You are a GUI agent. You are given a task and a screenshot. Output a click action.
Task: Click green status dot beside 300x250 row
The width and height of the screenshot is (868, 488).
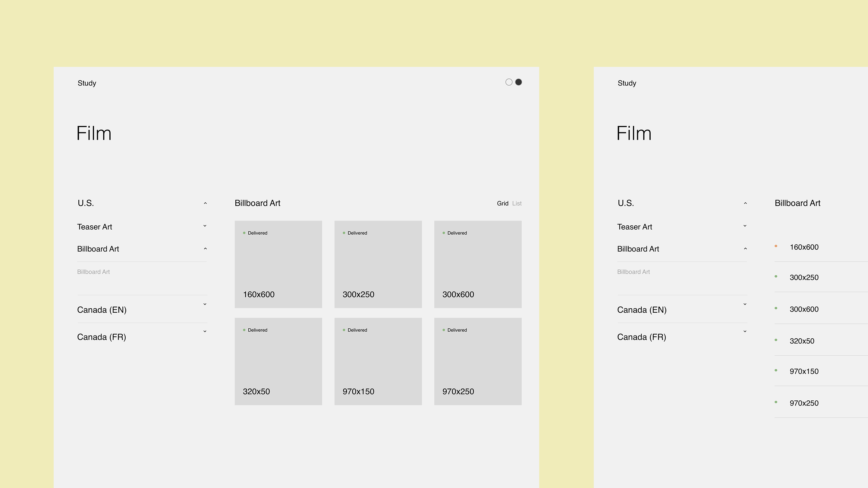point(776,277)
